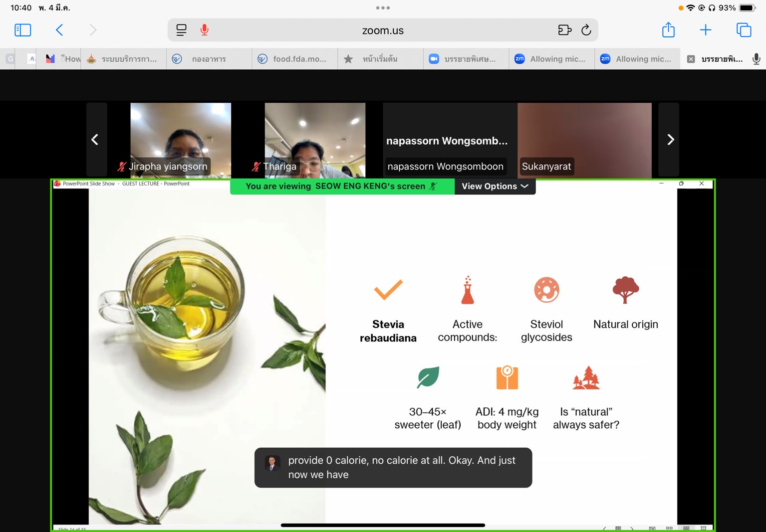
Task: Select Jirapha yiangsorn's video thumbnail
Action: 181,140
